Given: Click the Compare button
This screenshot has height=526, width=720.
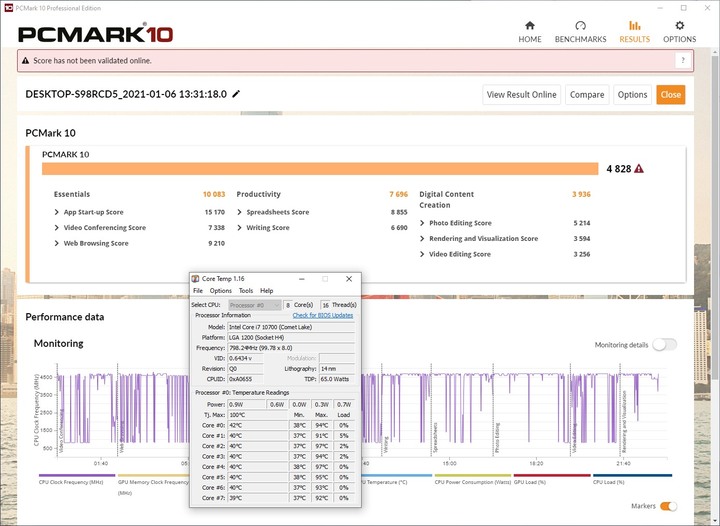Looking at the screenshot, I should click(587, 95).
